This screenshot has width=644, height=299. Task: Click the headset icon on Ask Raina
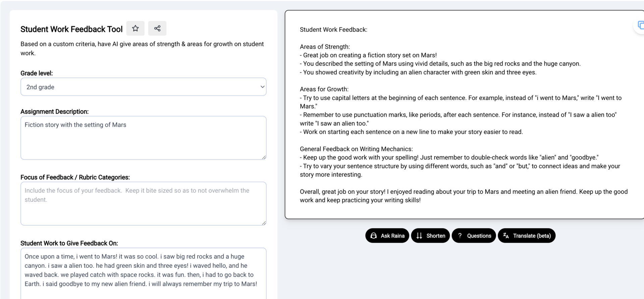[x=373, y=236]
